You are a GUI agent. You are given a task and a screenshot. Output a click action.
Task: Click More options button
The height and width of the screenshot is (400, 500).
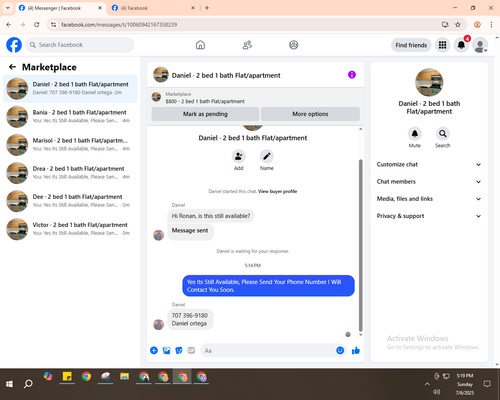click(x=310, y=114)
